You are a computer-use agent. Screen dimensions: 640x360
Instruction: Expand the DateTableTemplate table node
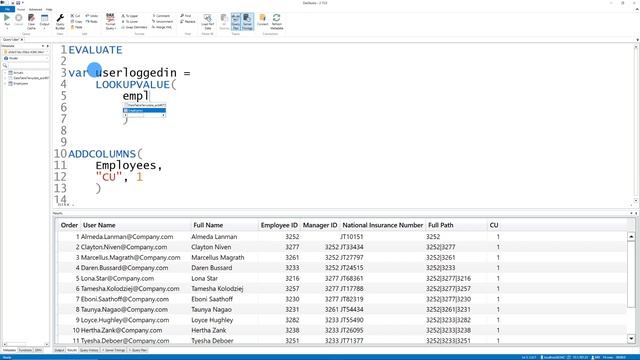point(5,78)
